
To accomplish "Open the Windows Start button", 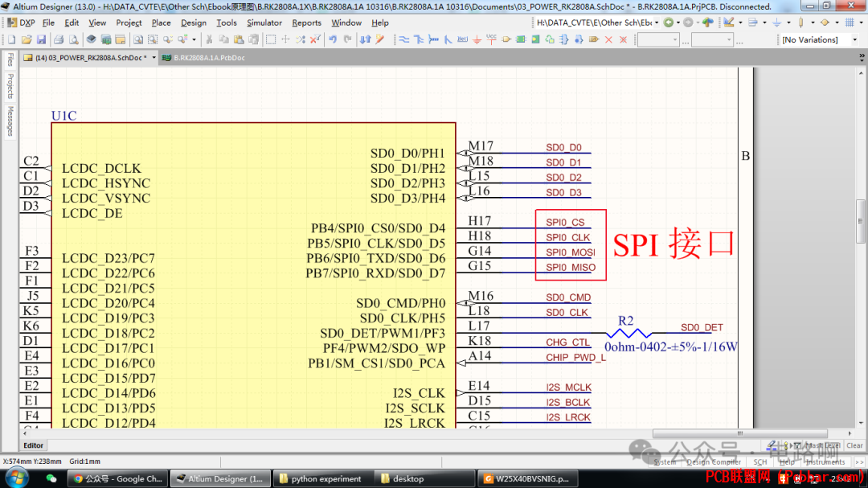I will pos(17,478).
